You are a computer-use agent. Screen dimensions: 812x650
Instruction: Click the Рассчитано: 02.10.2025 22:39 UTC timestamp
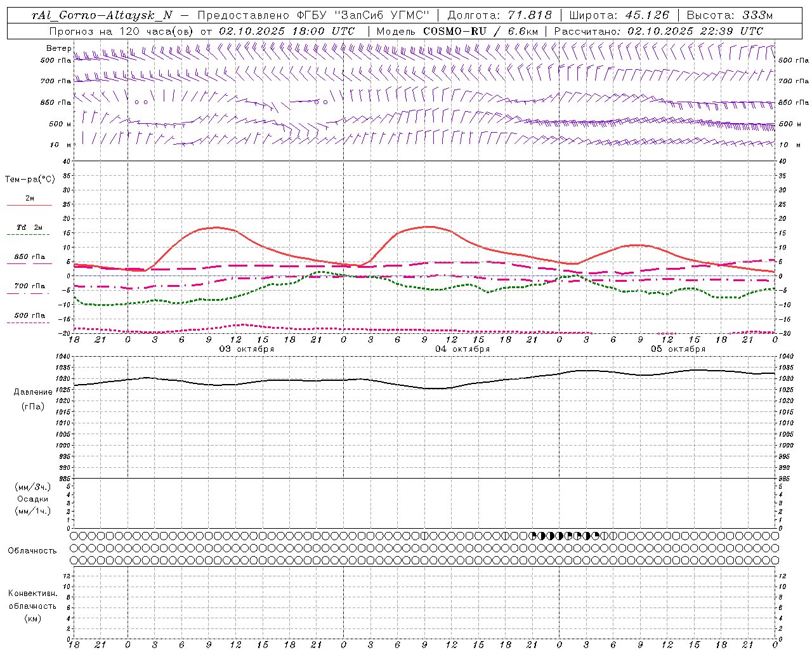(x=658, y=31)
